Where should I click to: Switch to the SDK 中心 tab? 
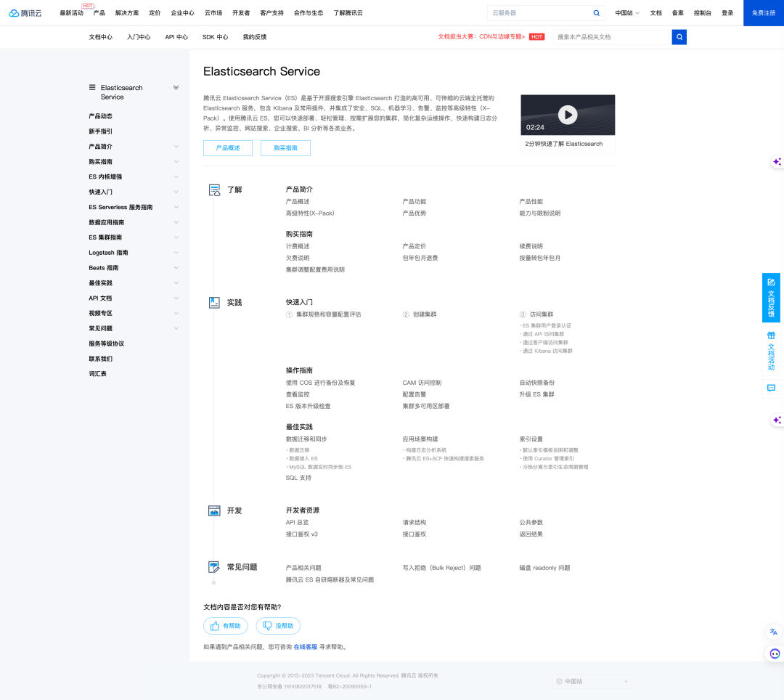215,37
